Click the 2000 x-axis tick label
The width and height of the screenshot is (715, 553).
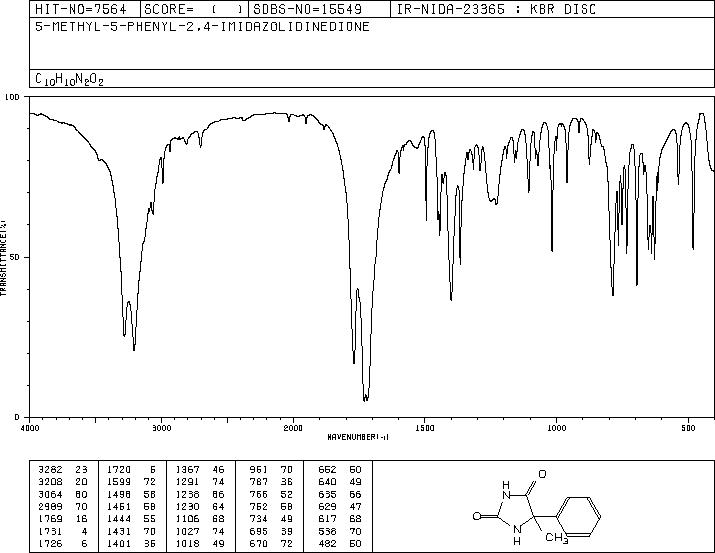(293, 428)
